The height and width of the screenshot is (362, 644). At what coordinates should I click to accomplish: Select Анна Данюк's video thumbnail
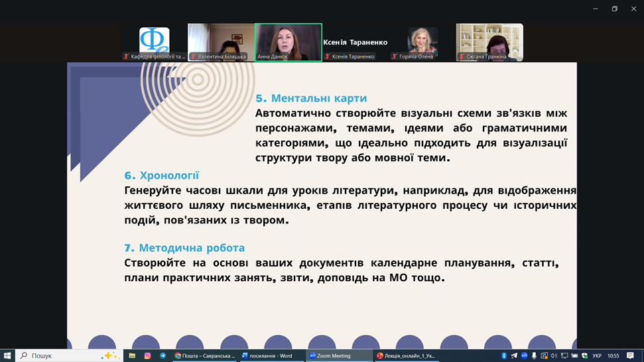[x=288, y=42]
